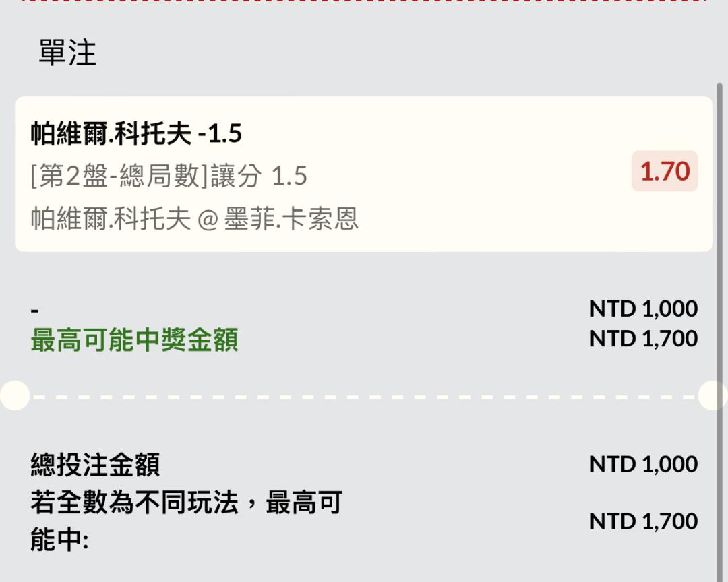Image resolution: width=728 pixels, height=582 pixels.
Task: Click the @ symbol between the player names
Action: coord(207,220)
